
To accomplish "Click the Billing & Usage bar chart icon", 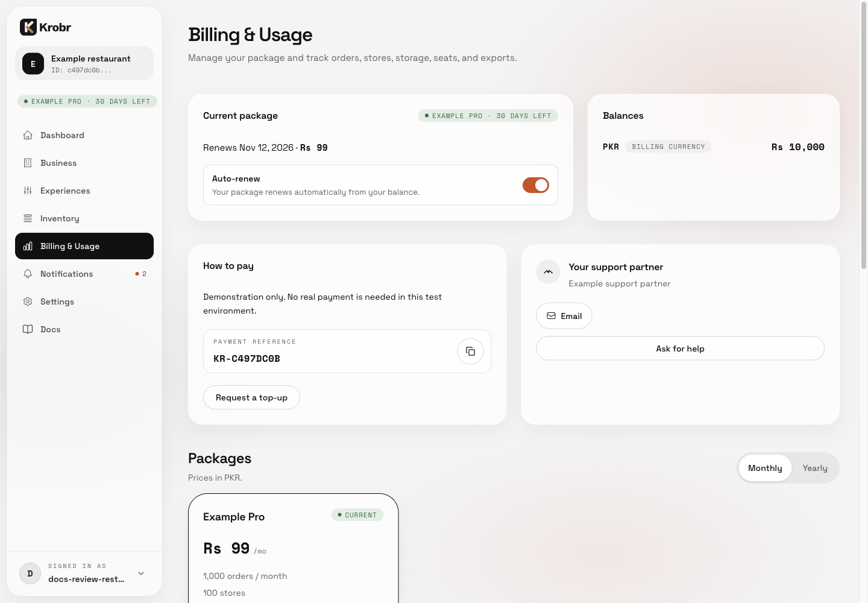I will pyautogui.click(x=28, y=246).
